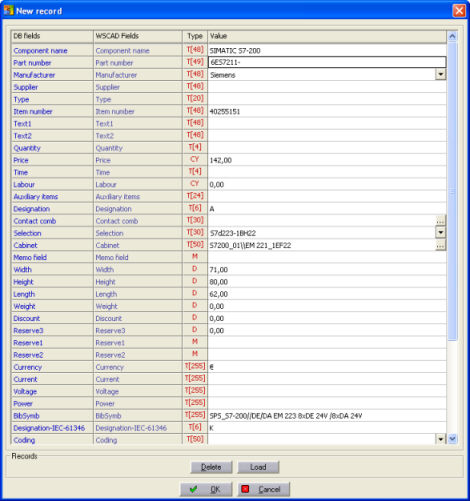Viewport: 470px width, 501px height.
Task: Select the BibSymb value field
Action: [327, 416]
